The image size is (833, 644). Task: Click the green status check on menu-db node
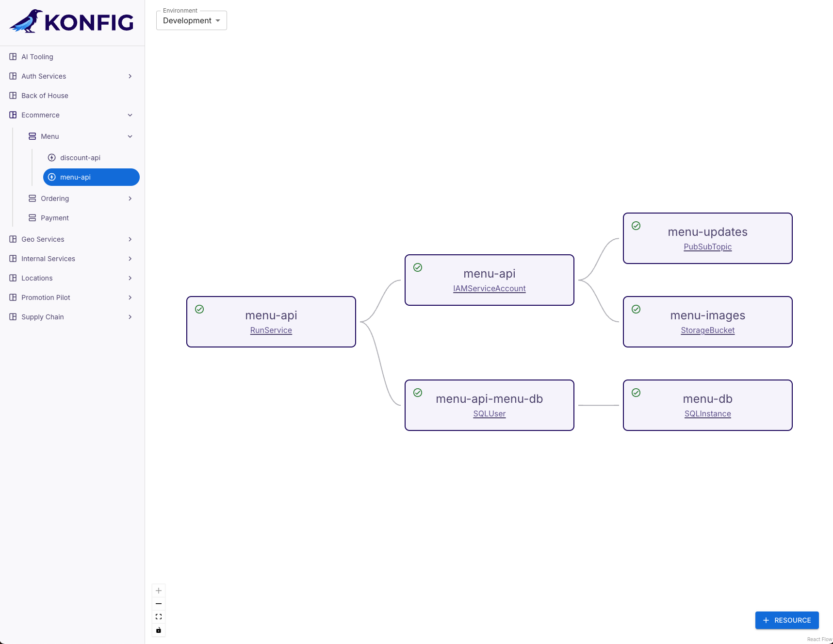coord(636,393)
